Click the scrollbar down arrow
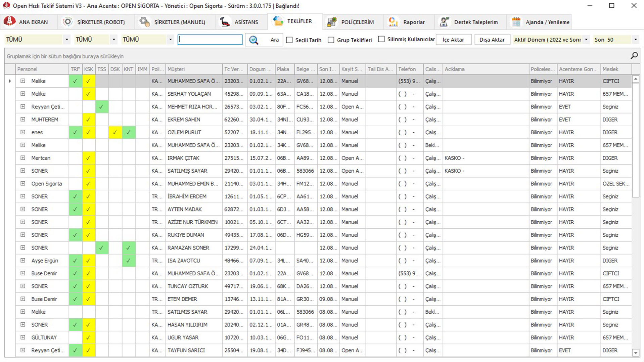This screenshot has height=362, width=644. click(x=635, y=353)
